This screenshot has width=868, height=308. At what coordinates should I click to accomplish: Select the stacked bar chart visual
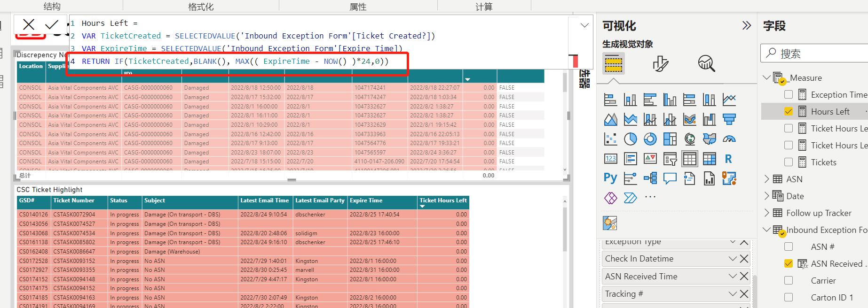[x=610, y=100]
